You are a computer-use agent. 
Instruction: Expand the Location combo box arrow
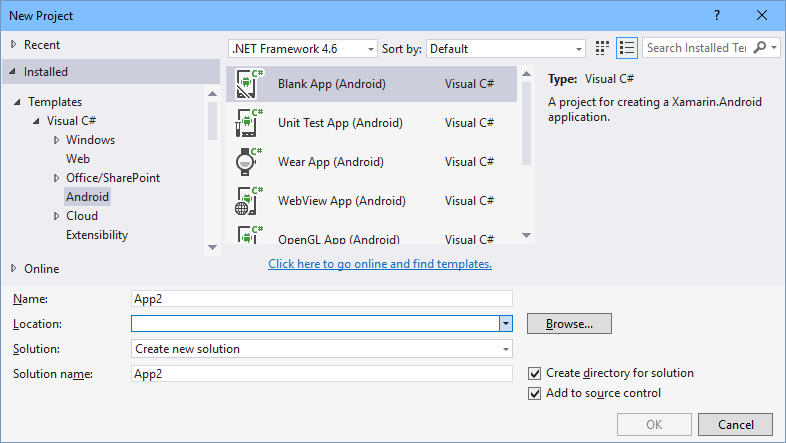506,323
